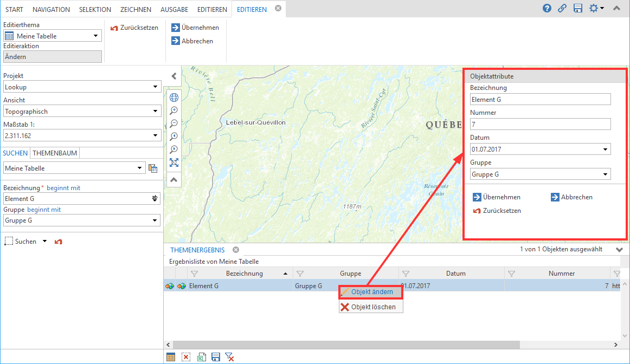This screenshot has height=364, width=630.
Task: Zoom out with the minus magnifier
Action: tap(174, 123)
